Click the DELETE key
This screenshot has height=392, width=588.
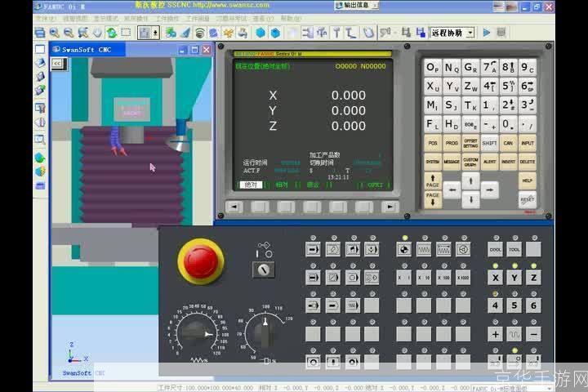tap(528, 162)
